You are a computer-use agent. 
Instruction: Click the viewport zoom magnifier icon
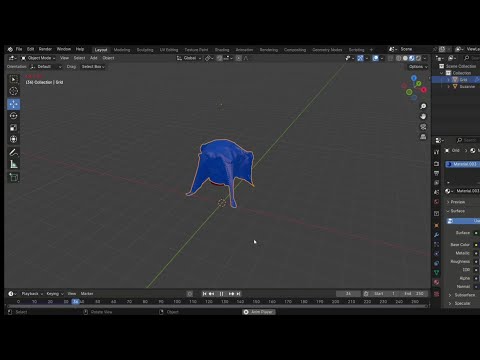pyautogui.click(x=423, y=106)
